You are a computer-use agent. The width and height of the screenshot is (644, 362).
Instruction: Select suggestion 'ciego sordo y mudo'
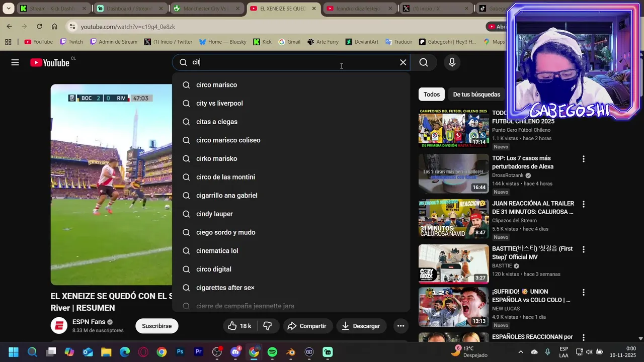point(291,232)
